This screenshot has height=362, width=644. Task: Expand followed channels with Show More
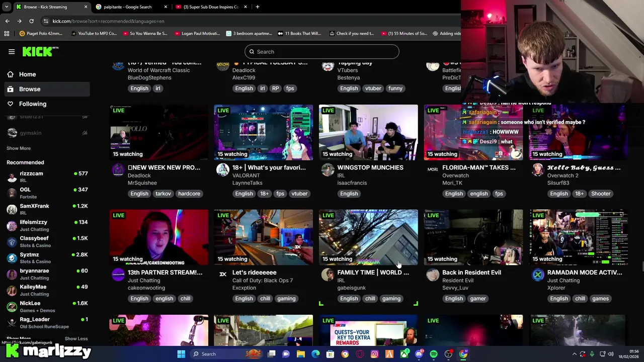[x=19, y=148]
